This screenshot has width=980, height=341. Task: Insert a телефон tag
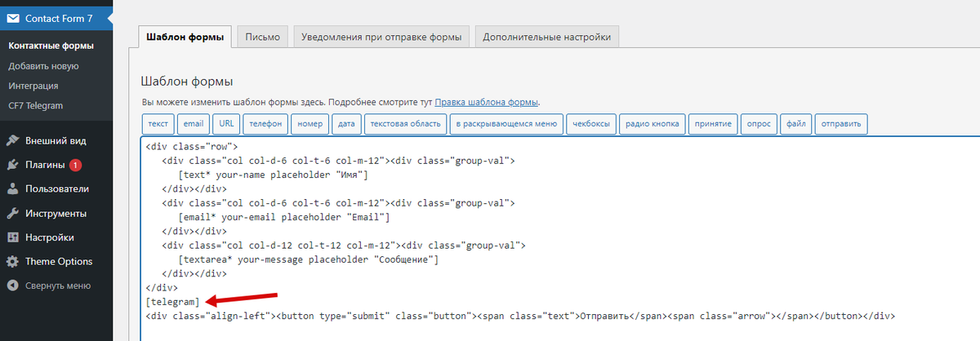tap(265, 124)
